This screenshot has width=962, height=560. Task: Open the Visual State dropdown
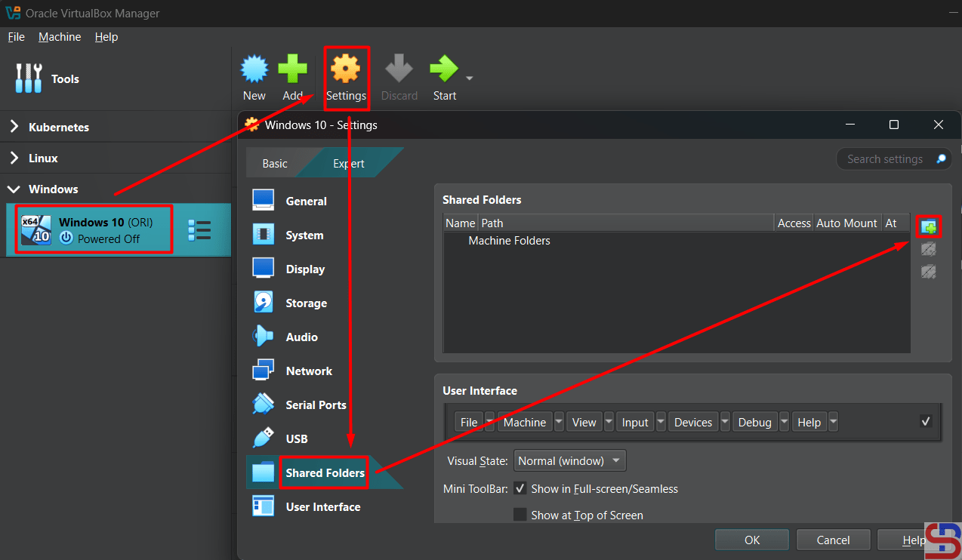(569, 460)
